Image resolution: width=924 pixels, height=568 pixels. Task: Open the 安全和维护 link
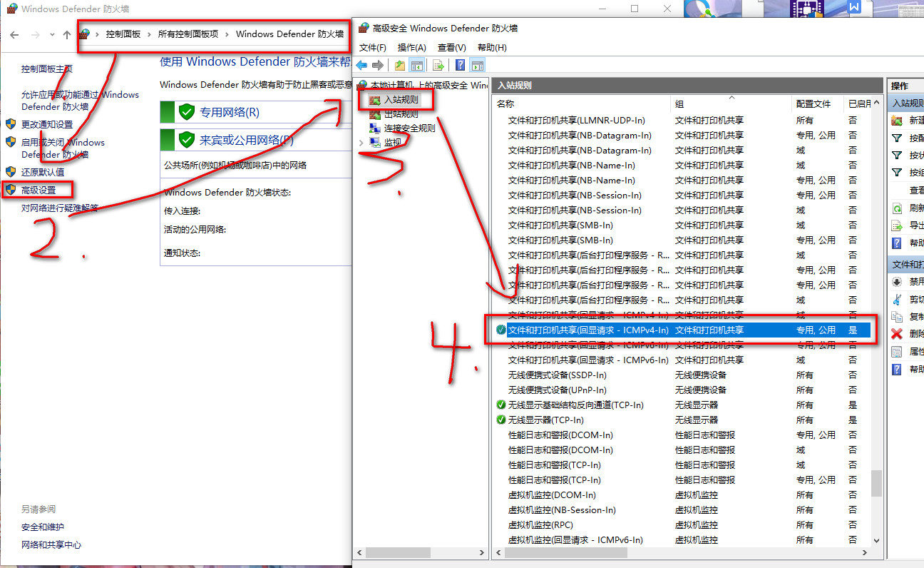43,527
